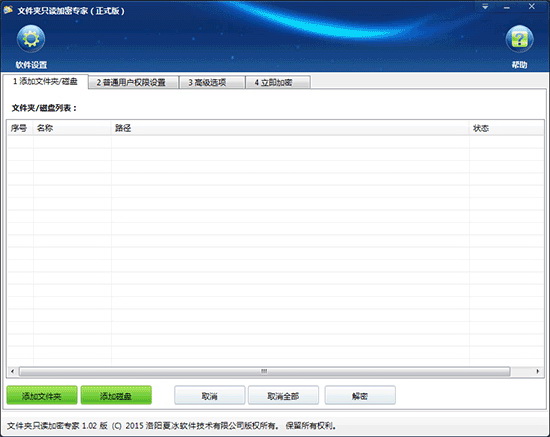Click the horizontal scrollbar right arrow
The height and width of the screenshot is (437, 550).
point(538,371)
